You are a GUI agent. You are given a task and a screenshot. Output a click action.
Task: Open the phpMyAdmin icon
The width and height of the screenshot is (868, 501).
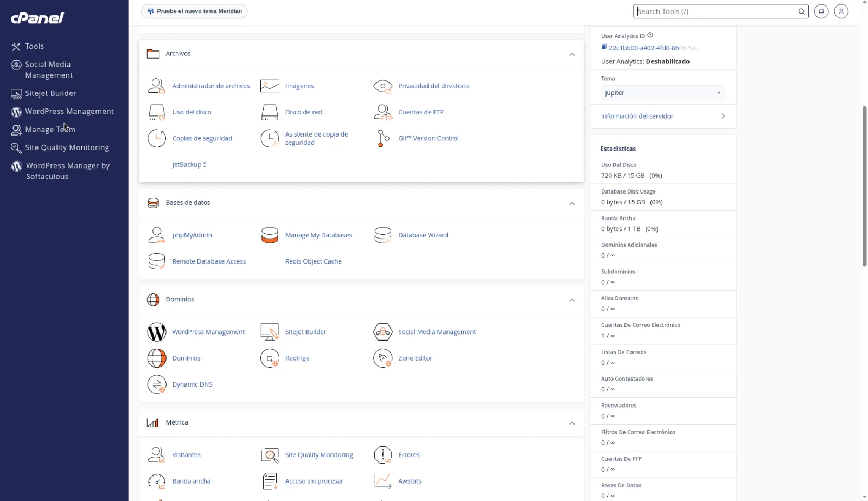tap(157, 235)
